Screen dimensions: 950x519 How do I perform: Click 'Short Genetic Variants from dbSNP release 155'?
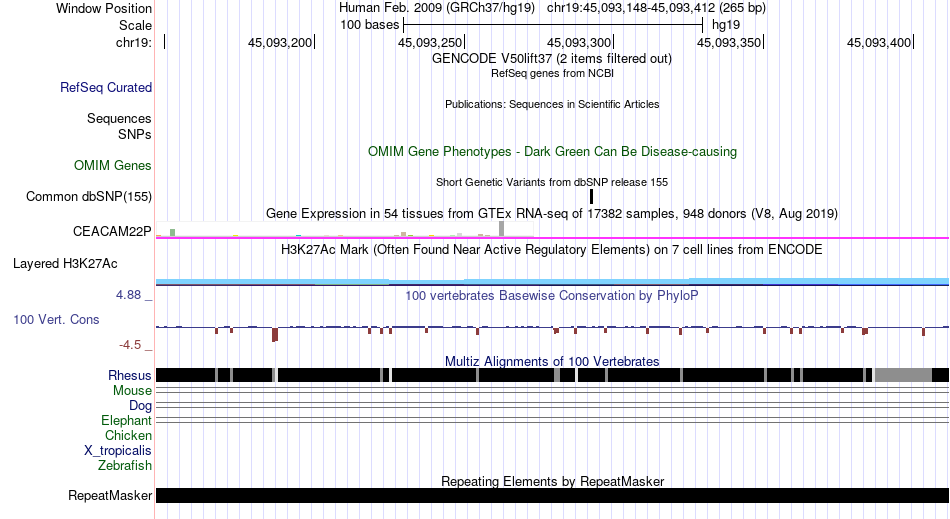tap(552, 182)
